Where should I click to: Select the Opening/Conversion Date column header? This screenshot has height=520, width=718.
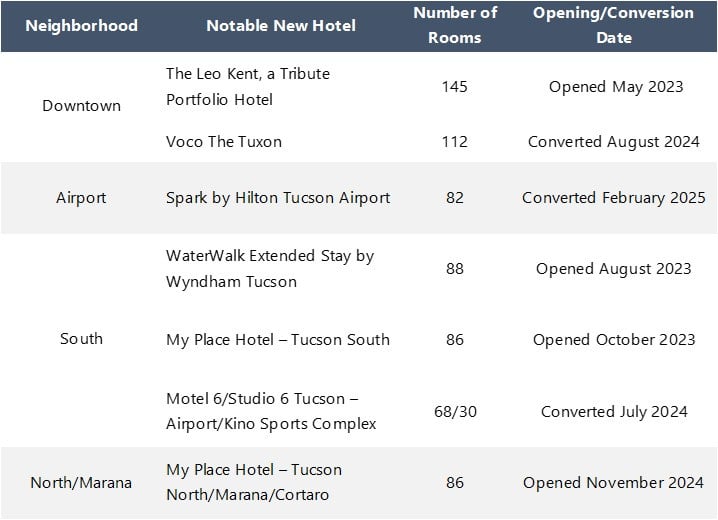tap(613, 25)
